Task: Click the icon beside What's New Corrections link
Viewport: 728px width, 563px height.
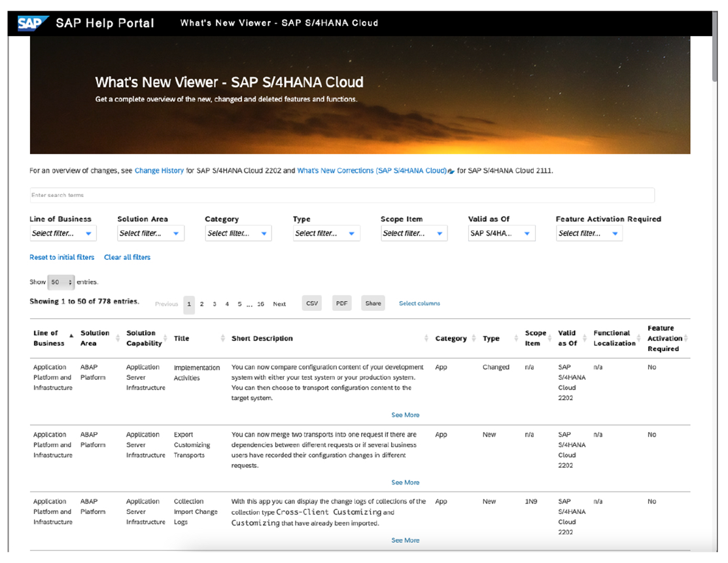Action: (450, 170)
